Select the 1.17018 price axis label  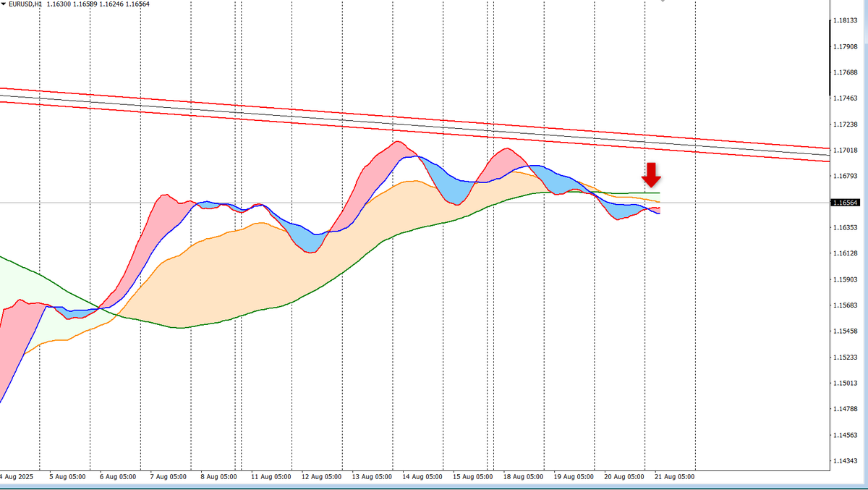845,151
